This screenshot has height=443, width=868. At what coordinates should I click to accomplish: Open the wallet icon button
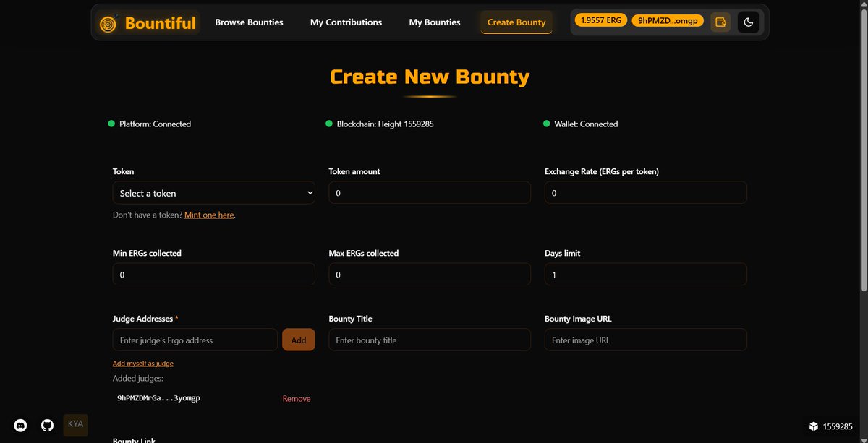point(720,22)
